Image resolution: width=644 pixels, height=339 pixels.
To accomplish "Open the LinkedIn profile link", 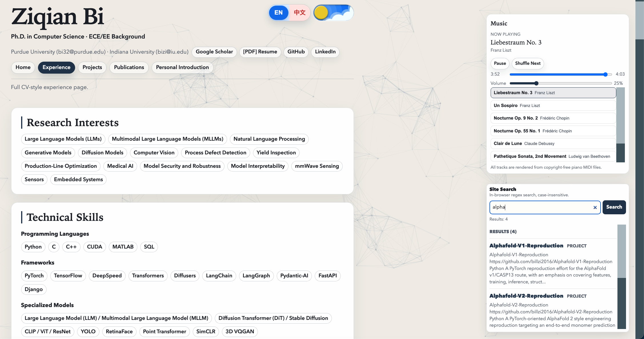I will pyautogui.click(x=325, y=52).
